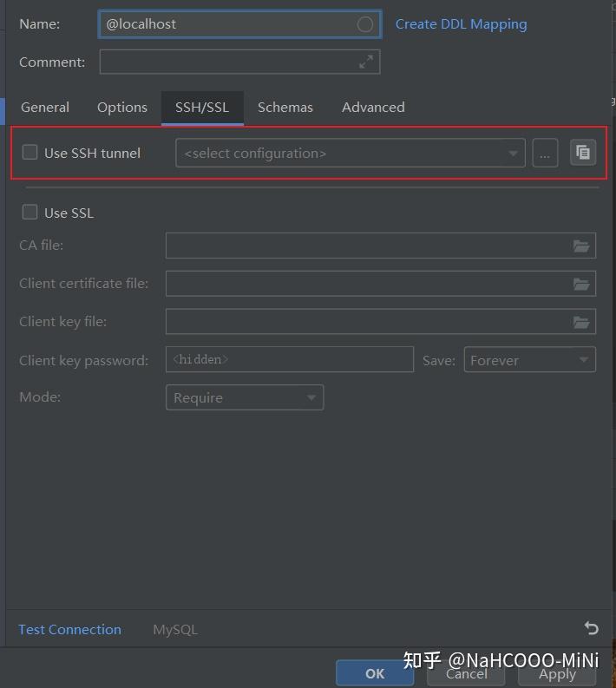
Task: Open the Advanced tab
Action: [x=373, y=108]
